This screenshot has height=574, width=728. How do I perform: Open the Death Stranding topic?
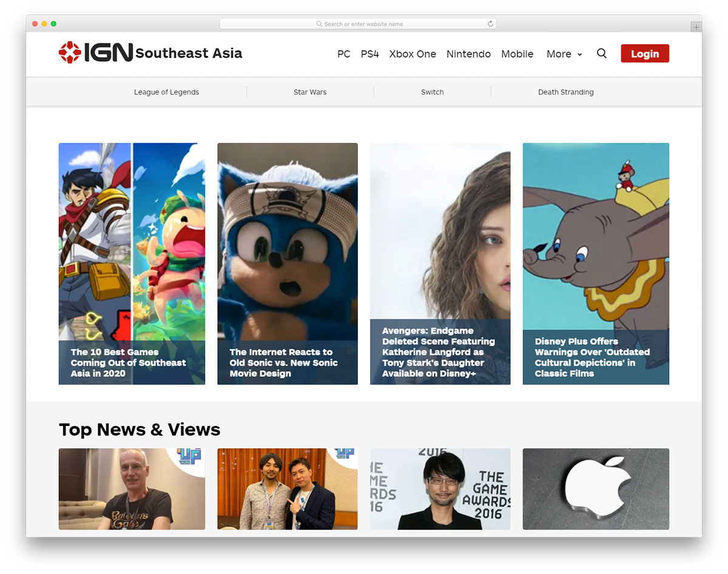pyautogui.click(x=565, y=92)
